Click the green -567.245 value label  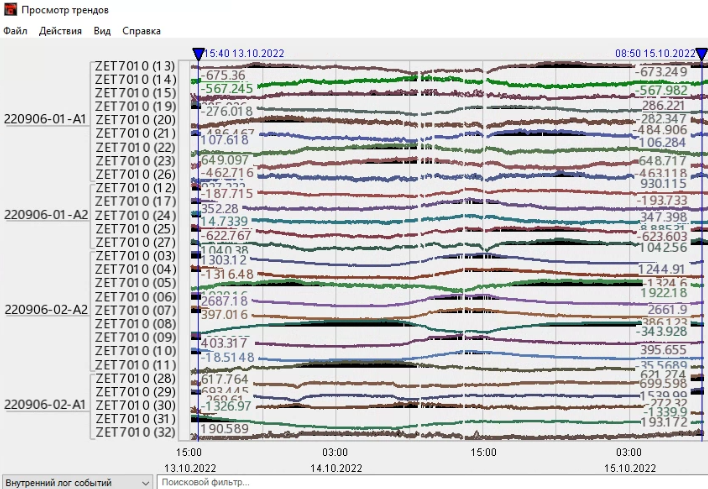click(x=226, y=88)
